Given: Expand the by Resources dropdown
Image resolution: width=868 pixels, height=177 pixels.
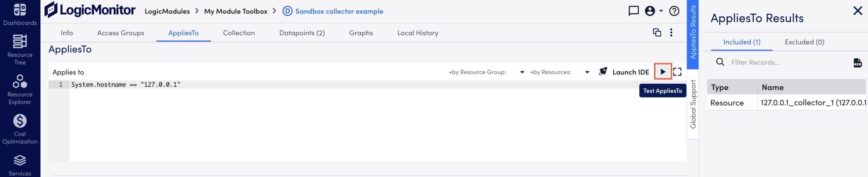Looking at the screenshot, I should [x=587, y=72].
